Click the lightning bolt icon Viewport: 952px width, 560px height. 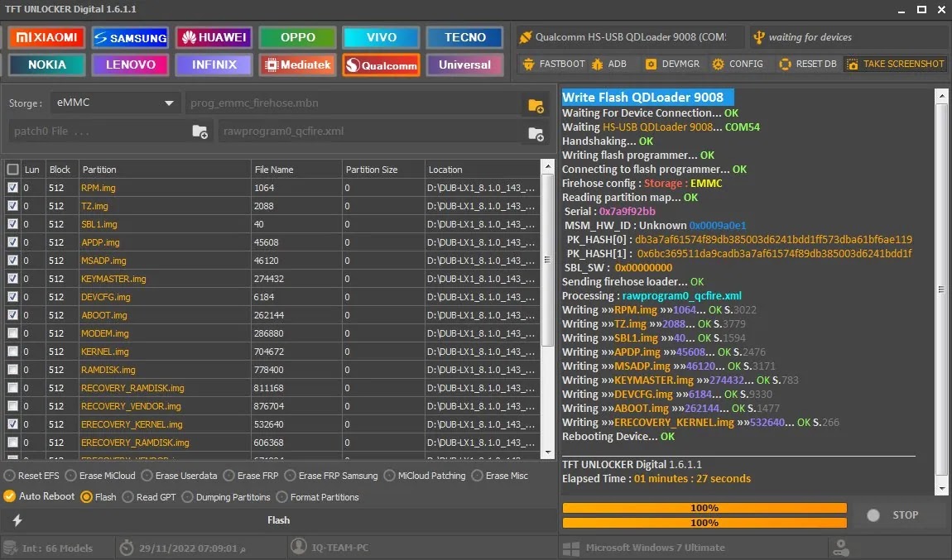click(x=17, y=520)
